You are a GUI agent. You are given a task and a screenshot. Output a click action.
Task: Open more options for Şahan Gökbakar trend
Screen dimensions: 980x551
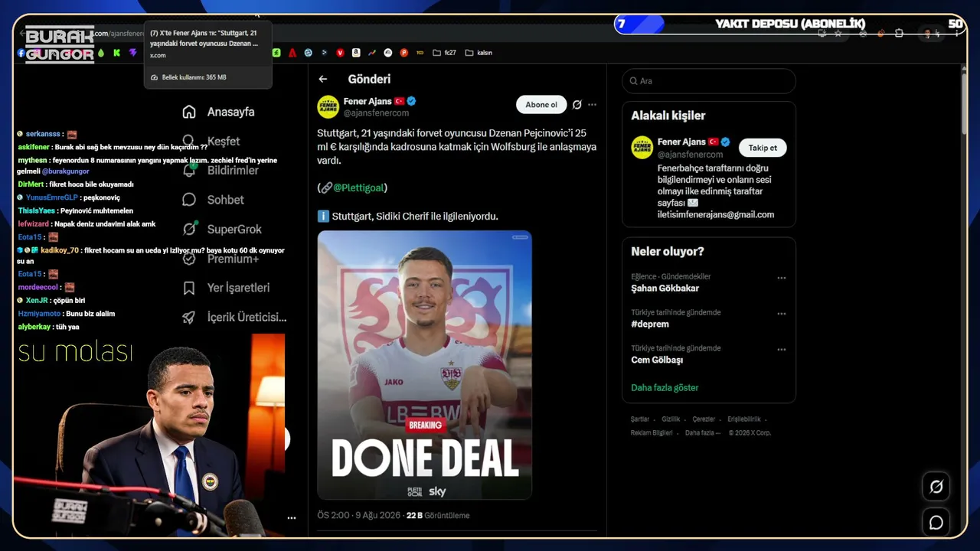tap(782, 278)
